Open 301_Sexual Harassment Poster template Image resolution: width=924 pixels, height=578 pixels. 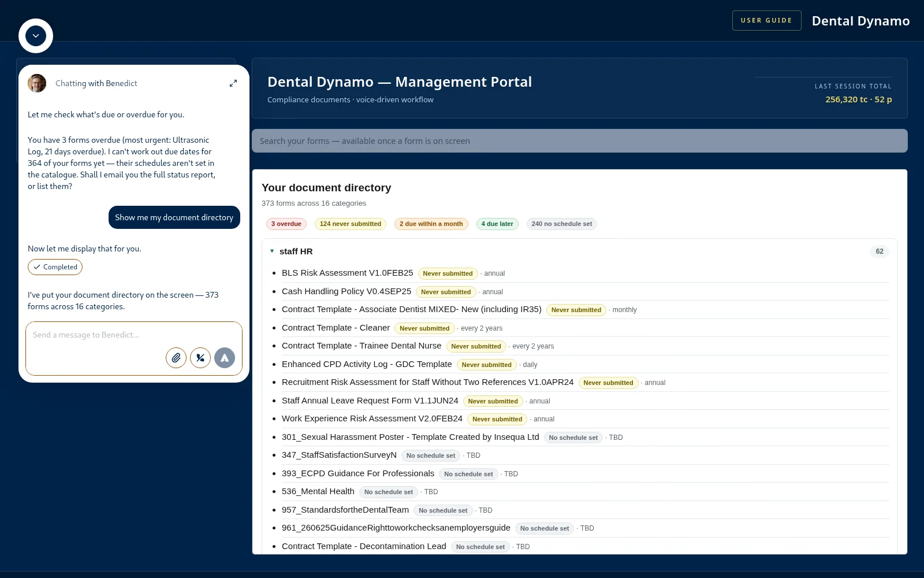411,437
